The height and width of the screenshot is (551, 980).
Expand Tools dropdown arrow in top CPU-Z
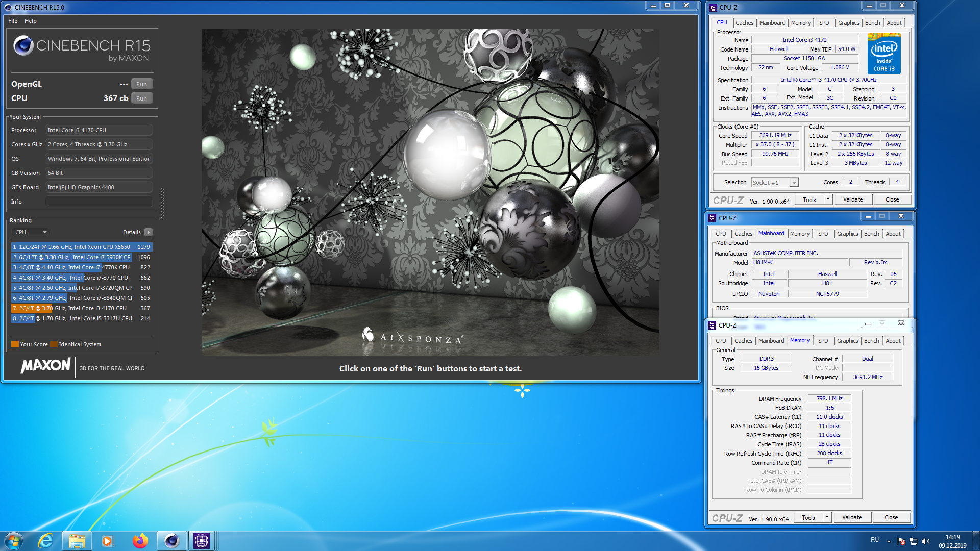click(x=828, y=199)
